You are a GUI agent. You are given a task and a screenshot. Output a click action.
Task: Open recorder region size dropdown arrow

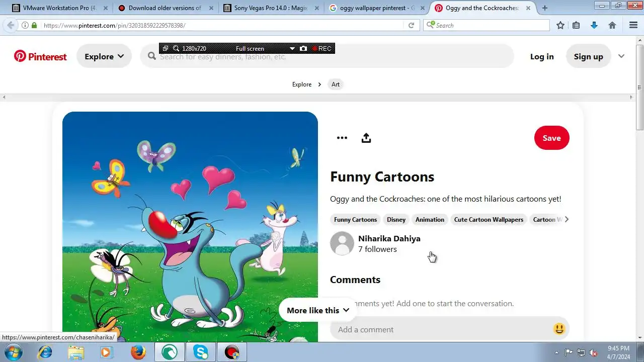tap(292, 49)
